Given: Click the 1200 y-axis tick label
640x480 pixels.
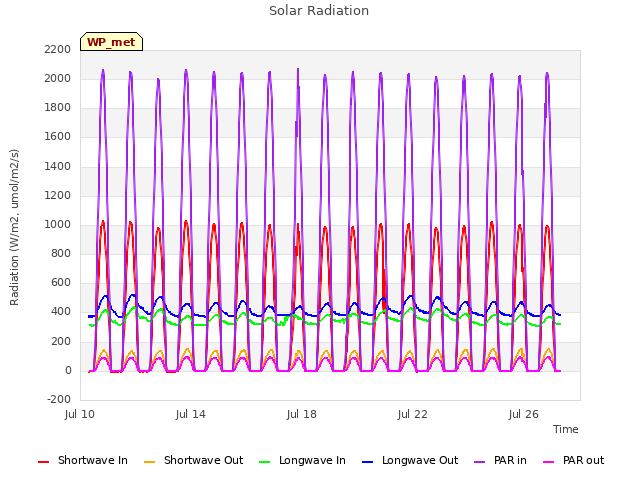Looking at the screenshot, I should tap(58, 196).
